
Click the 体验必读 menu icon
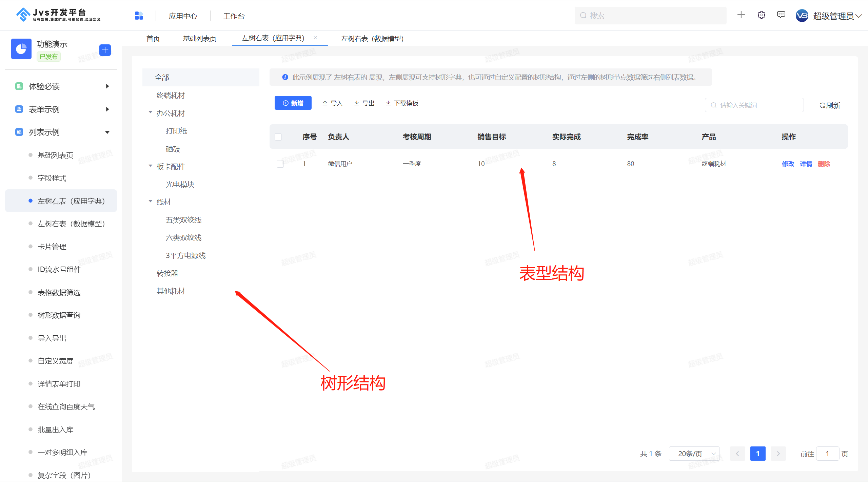[19, 86]
